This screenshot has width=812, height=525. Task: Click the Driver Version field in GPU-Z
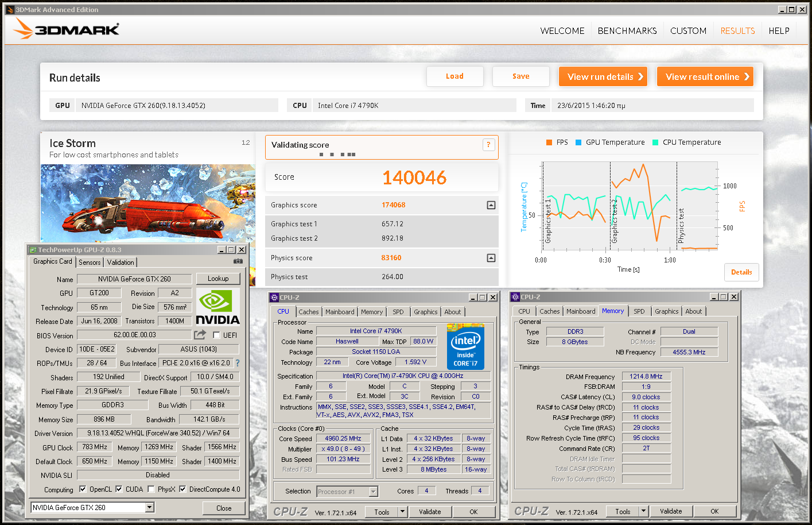tap(158, 433)
